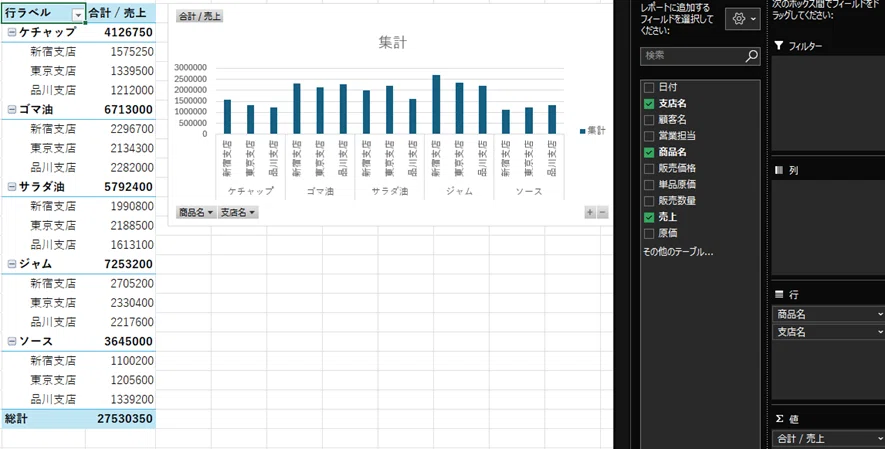The width and height of the screenshot is (885, 449).
Task: Check the 原価 field checkbox
Action: click(649, 233)
